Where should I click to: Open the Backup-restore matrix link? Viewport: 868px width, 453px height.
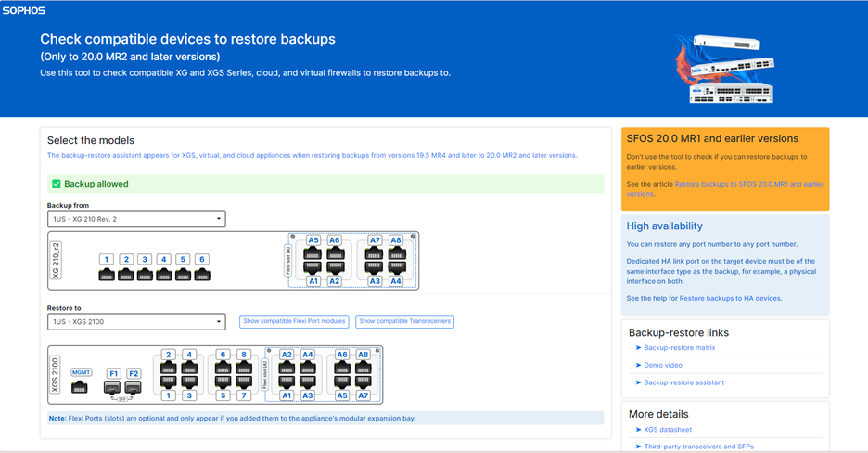coord(679,348)
